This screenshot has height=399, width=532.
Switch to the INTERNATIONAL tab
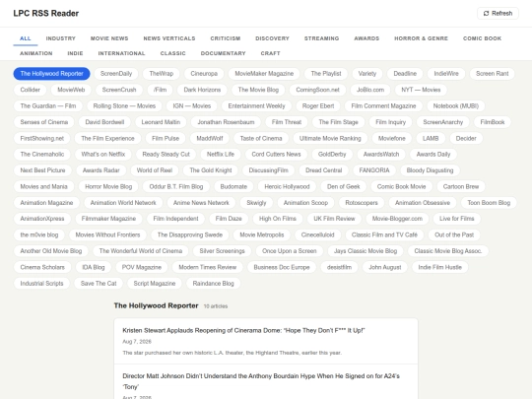coord(121,53)
